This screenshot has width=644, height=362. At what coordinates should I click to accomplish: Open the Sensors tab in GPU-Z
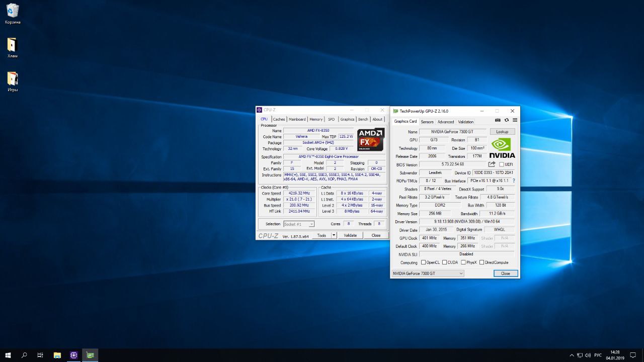click(427, 122)
